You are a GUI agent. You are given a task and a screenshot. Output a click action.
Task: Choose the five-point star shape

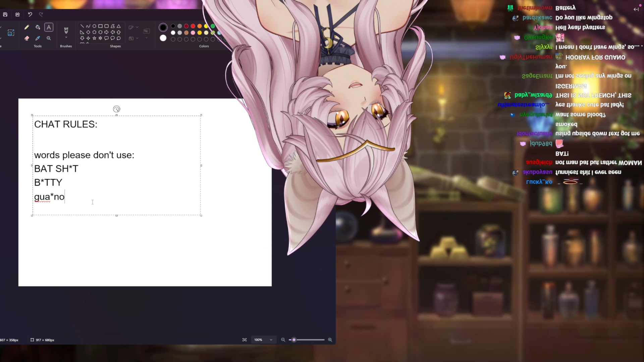tap(94, 38)
